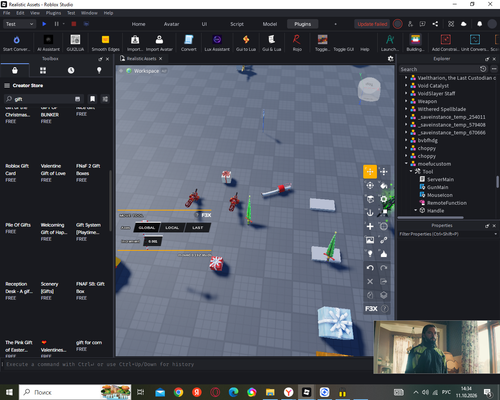500x400 pixels.
Task: Click the F3X redo arrow
Action: point(384,268)
